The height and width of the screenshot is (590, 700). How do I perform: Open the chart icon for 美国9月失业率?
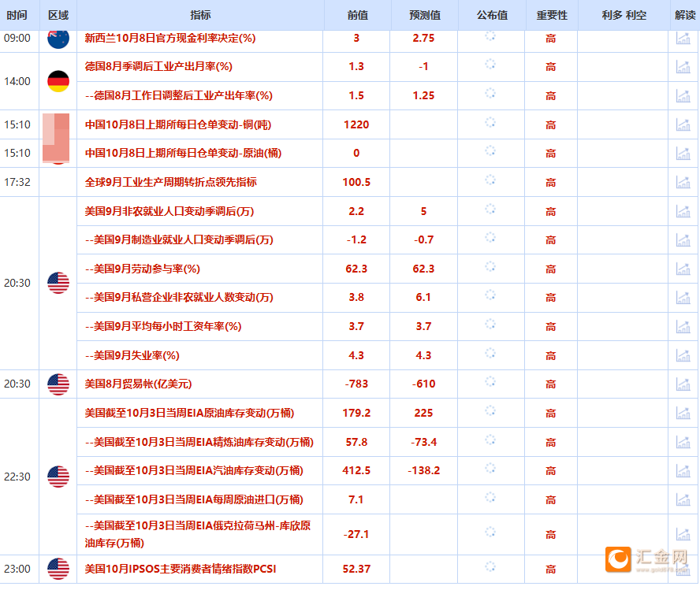coord(683,355)
